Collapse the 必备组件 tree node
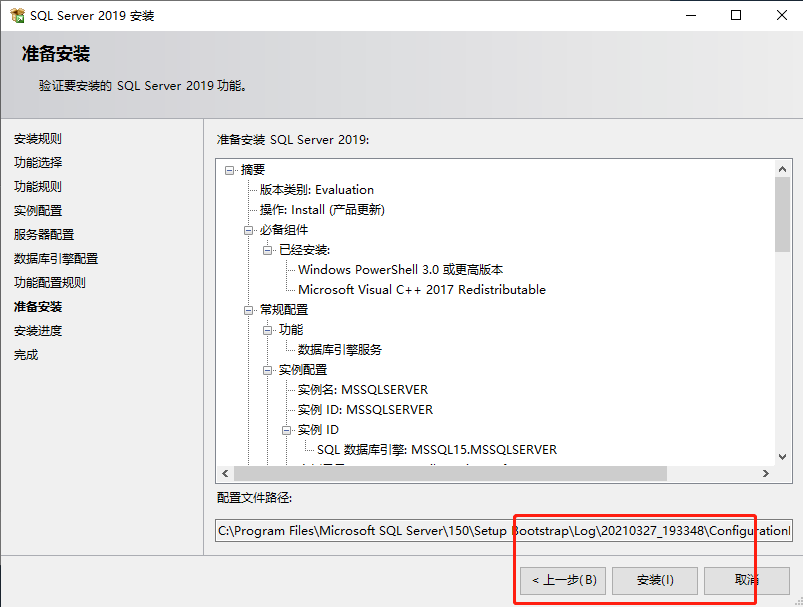The width and height of the screenshot is (803, 607). point(248,231)
